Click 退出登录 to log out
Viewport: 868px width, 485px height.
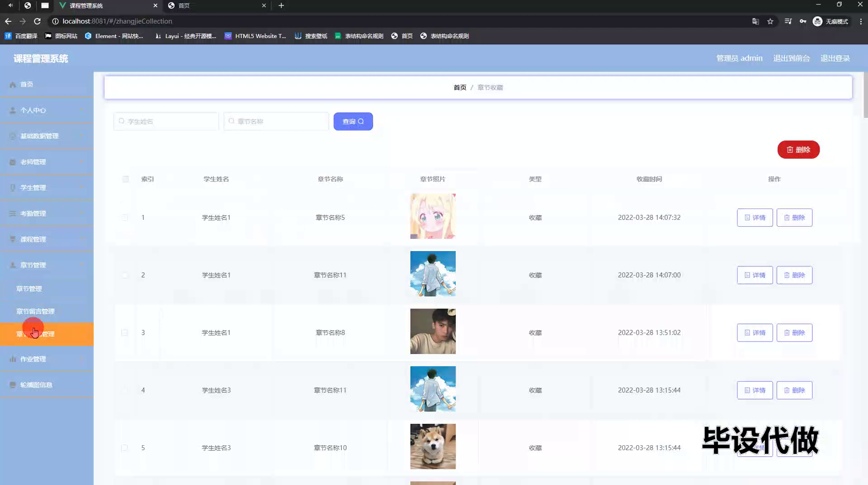(x=835, y=58)
